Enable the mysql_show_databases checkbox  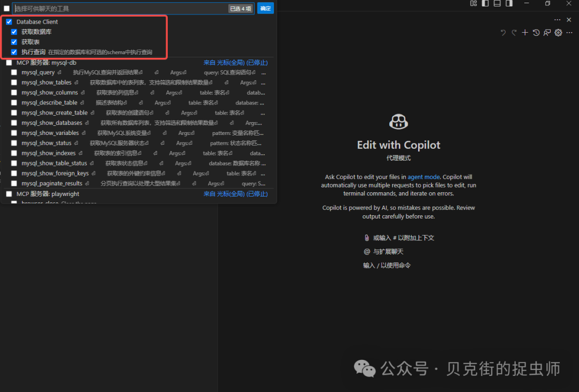14,123
